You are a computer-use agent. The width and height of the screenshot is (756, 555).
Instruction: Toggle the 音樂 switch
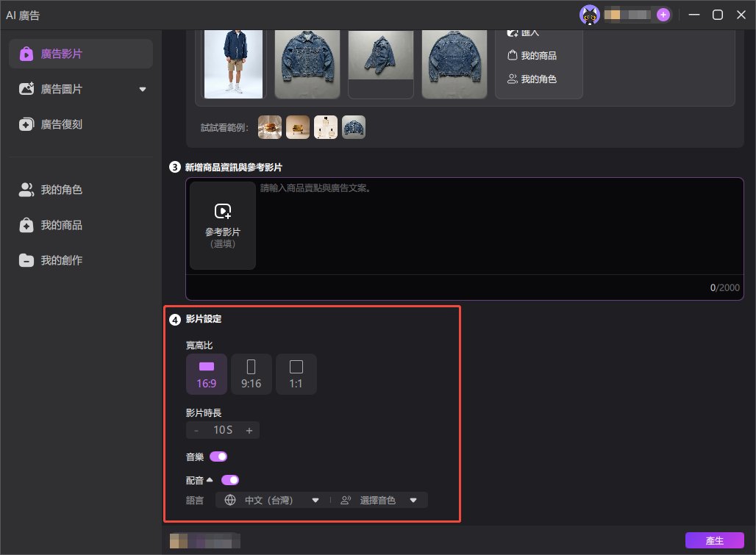[x=218, y=456]
